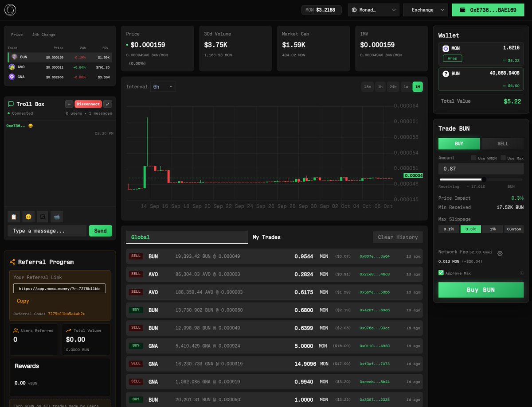Enable the Use WMON checkbox

(x=474, y=158)
